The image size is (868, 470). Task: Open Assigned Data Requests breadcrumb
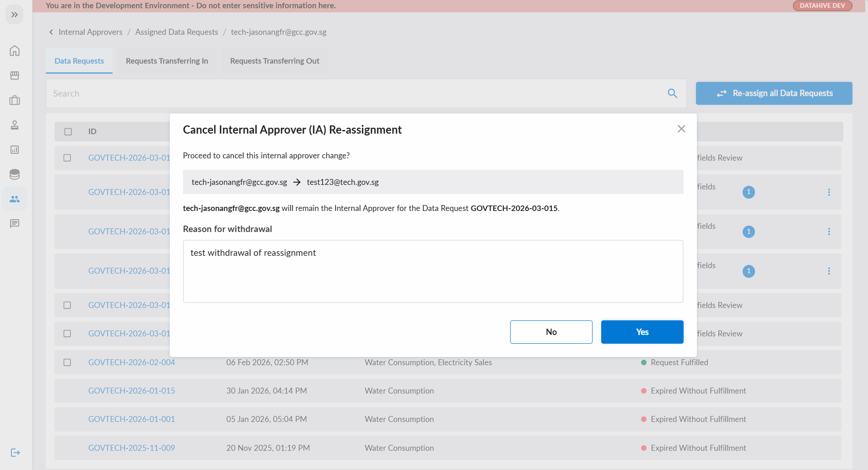click(177, 32)
